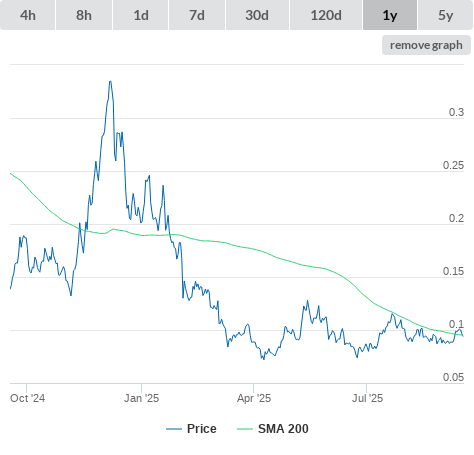Click the 0.3 y-axis value label

456,112
